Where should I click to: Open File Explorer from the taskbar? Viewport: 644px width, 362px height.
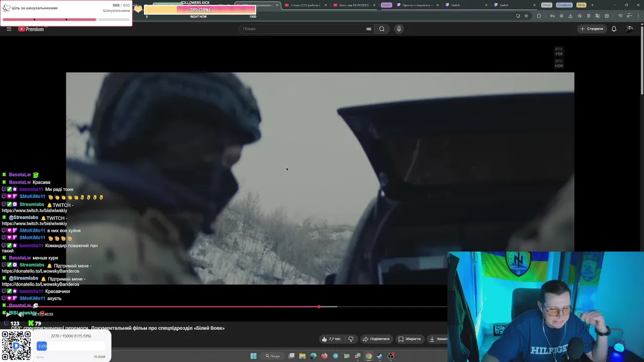point(302,356)
